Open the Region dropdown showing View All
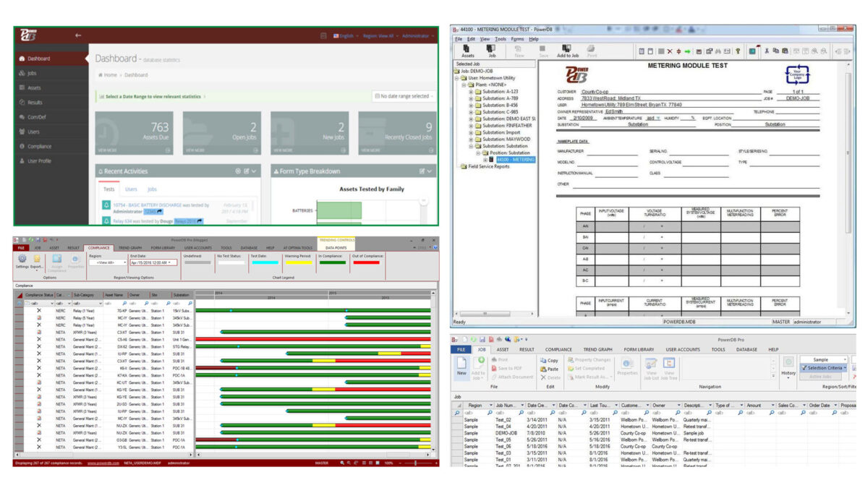The image size is (868, 488). pos(109,262)
